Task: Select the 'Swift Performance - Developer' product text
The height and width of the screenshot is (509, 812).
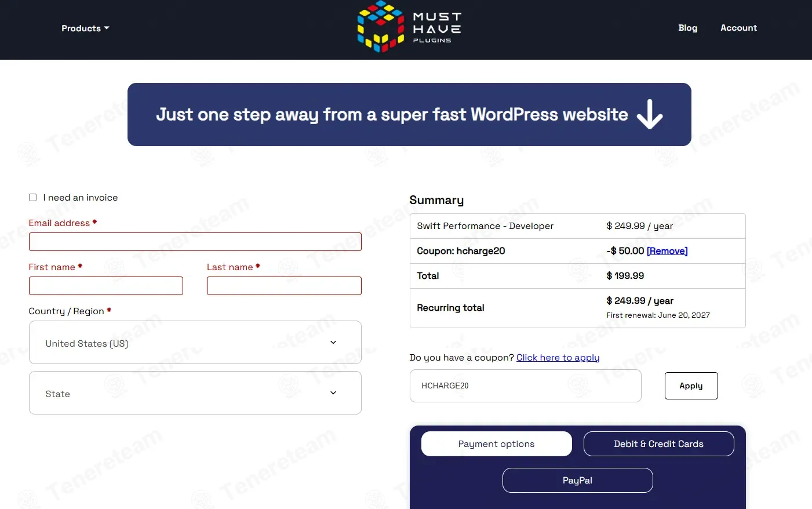Action: (x=485, y=226)
